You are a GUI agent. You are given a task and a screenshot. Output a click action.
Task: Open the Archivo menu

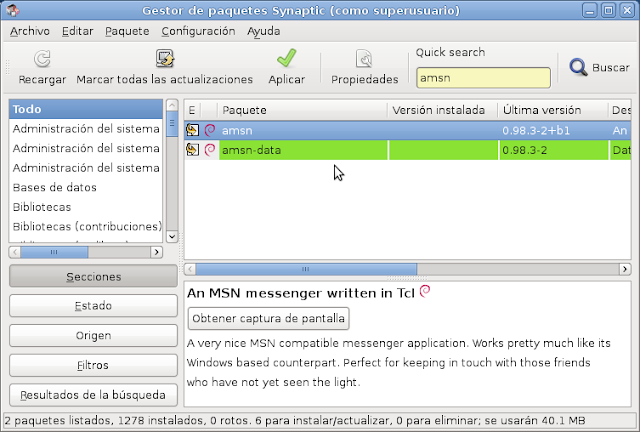pyautogui.click(x=30, y=31)
